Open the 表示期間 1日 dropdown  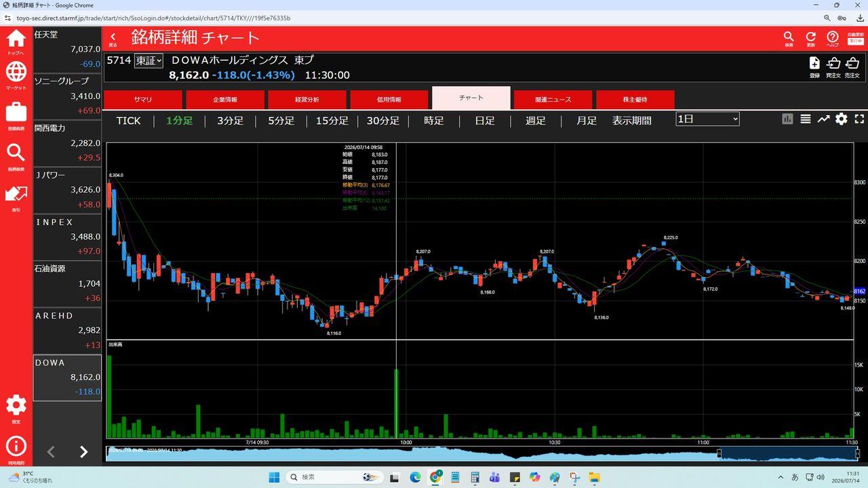pos(707,119)
